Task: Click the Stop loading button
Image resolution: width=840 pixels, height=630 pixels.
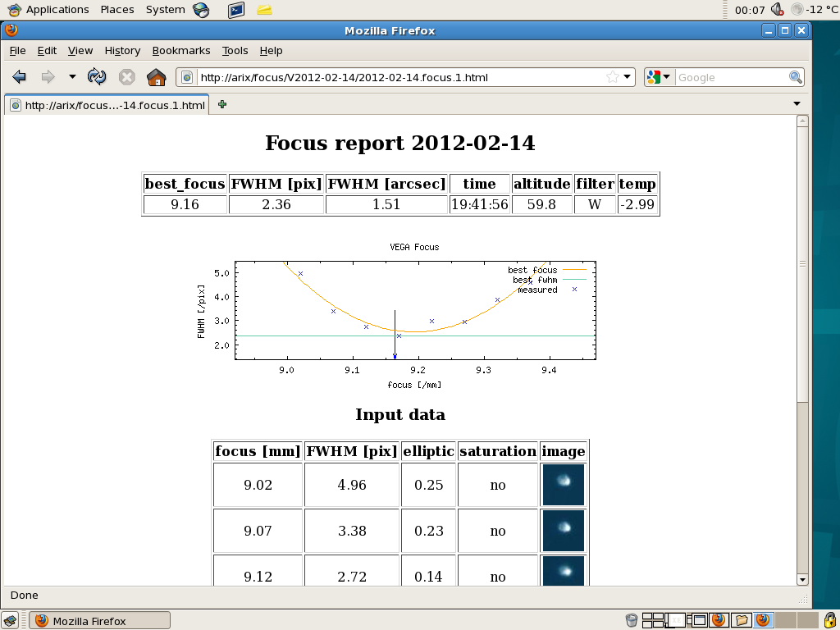Action: click(x=127, y=77)
